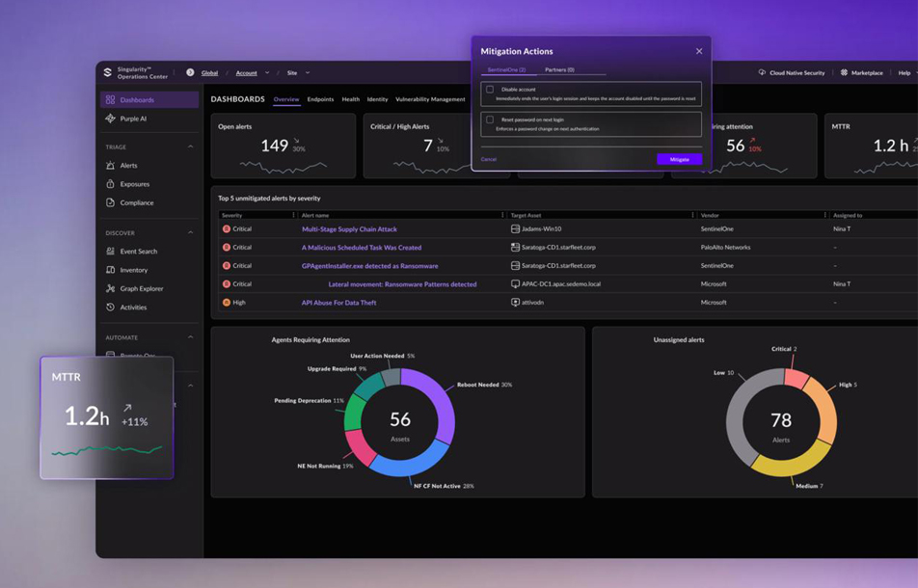Click critical severity icon for Supply Chain Attack

pos(227,229)
